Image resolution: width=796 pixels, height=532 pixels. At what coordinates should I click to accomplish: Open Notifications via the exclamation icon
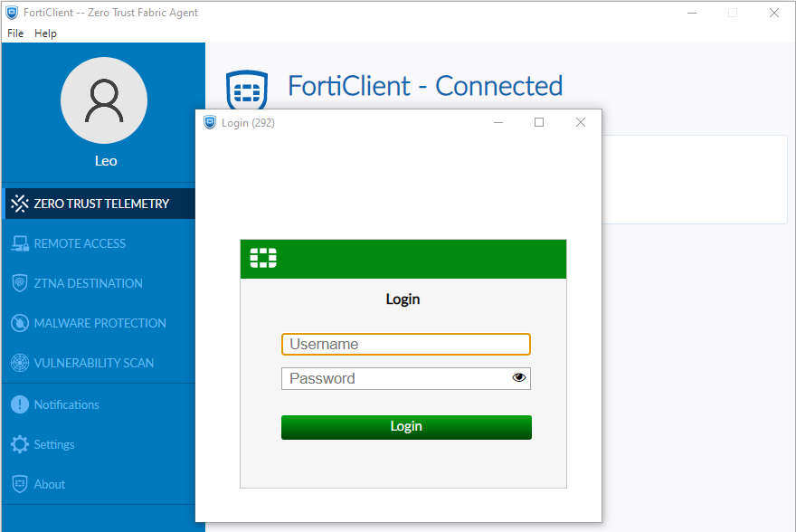(x=20, y=404)
